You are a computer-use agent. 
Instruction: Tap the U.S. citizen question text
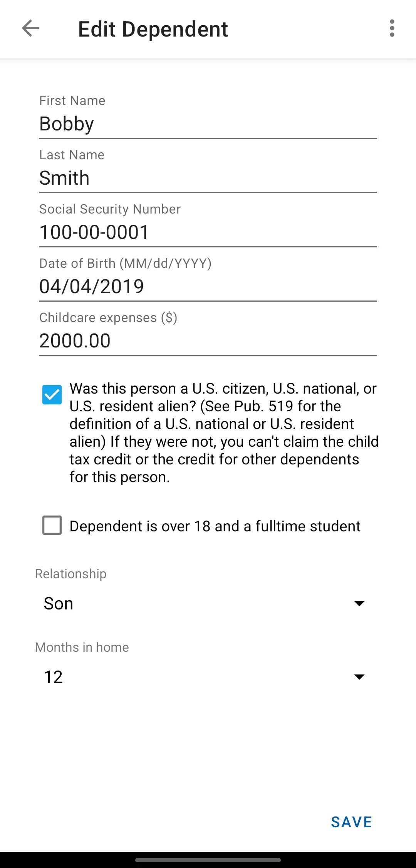(223, 432)
